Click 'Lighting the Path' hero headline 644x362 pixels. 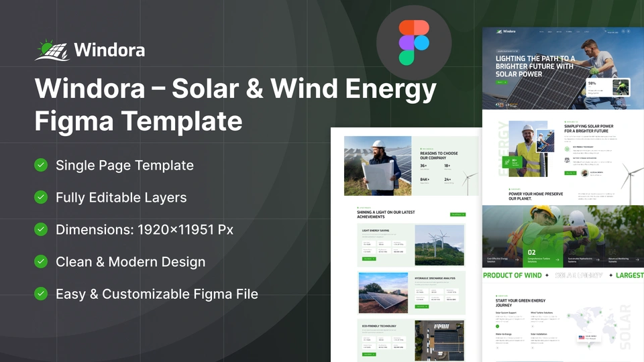pos(535,66)
